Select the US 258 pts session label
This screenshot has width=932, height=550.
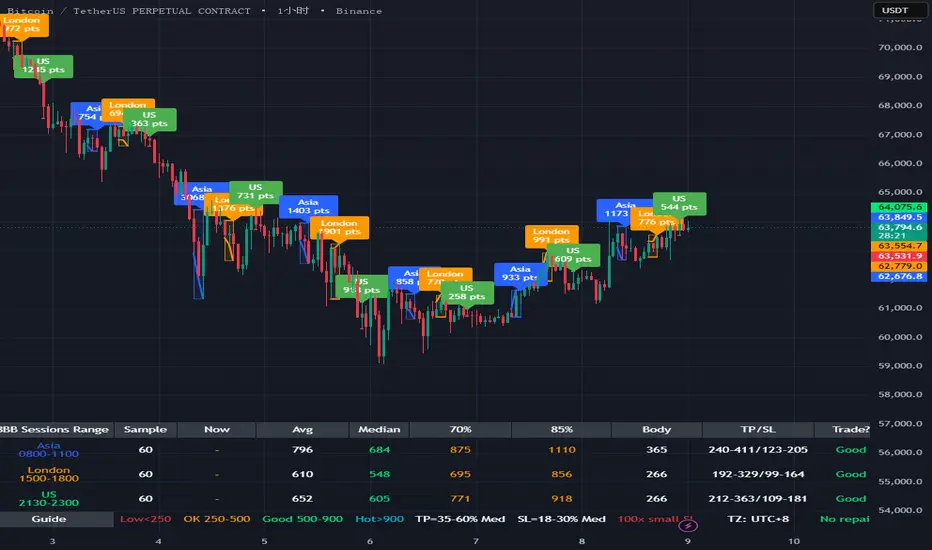tap(467, 293)
